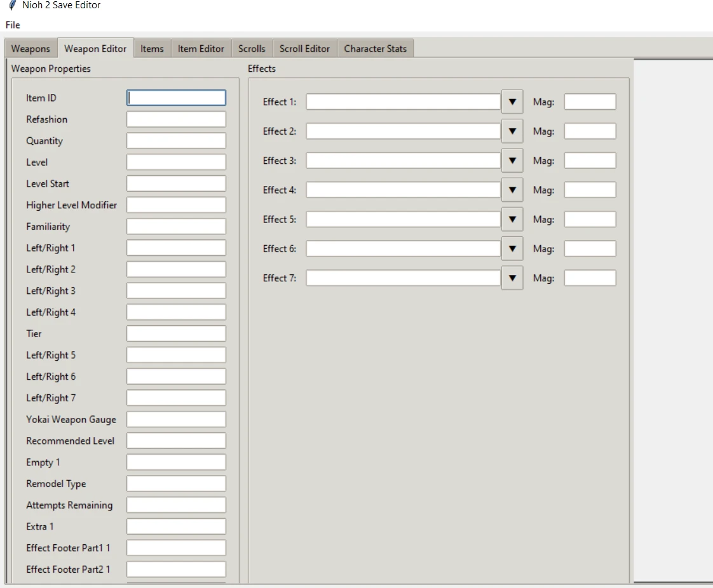
Task: Open the Scroll Editor tab
Action: 304,49
